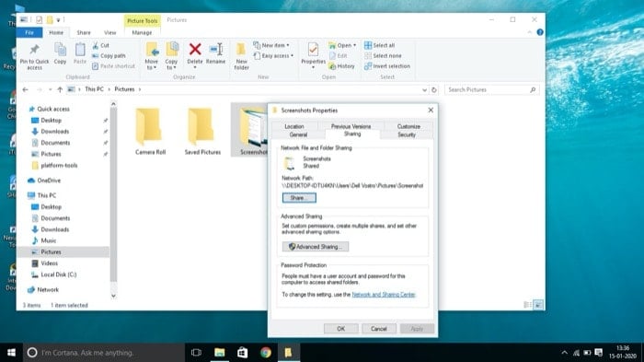Open the Windows Start menu

(x=11, y=353)
